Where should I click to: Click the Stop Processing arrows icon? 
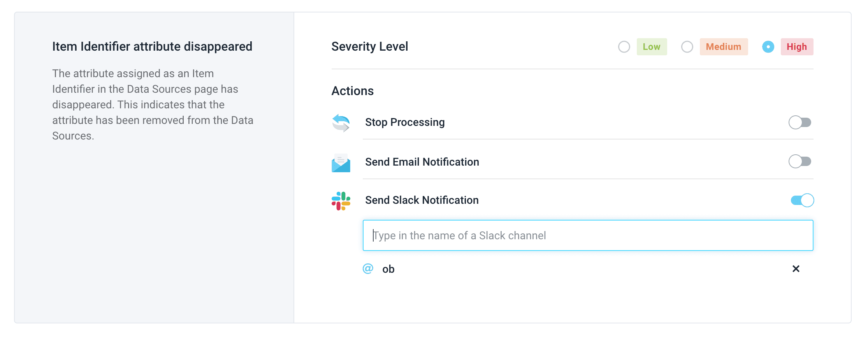pos(341,123)
